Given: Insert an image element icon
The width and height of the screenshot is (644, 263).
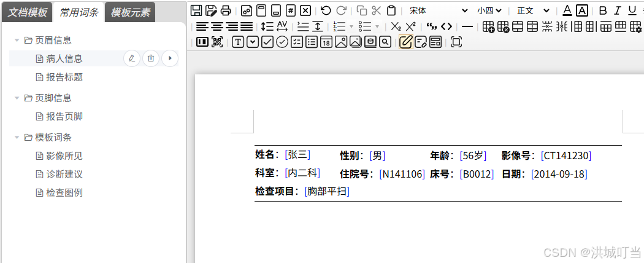Looking at the screenshot, I should point(341,42).
